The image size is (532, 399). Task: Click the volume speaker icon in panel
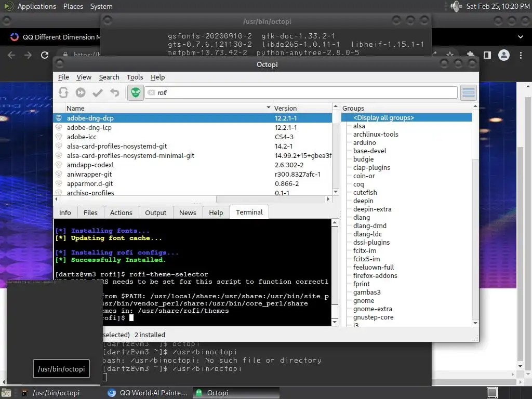[x=456, y=6]
